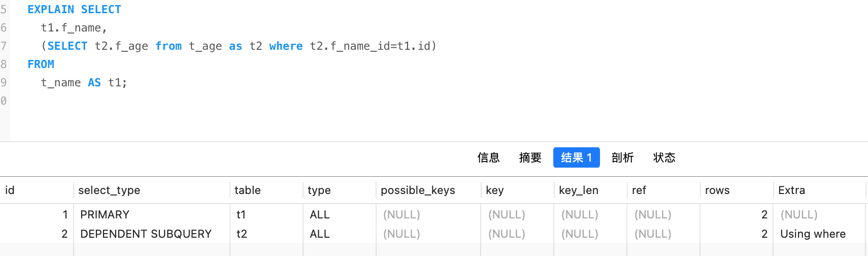Click the t1 cell in table column
This screenshot has height=256, width=868.
(241, 215)
